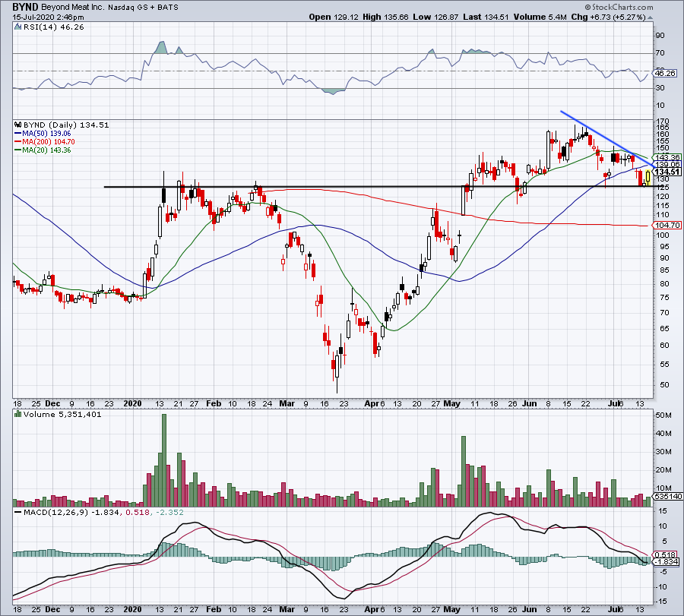Click the MA(200) 104.70 legend entry
Viewport: 684px width, 616px height.
pos(49,142)
